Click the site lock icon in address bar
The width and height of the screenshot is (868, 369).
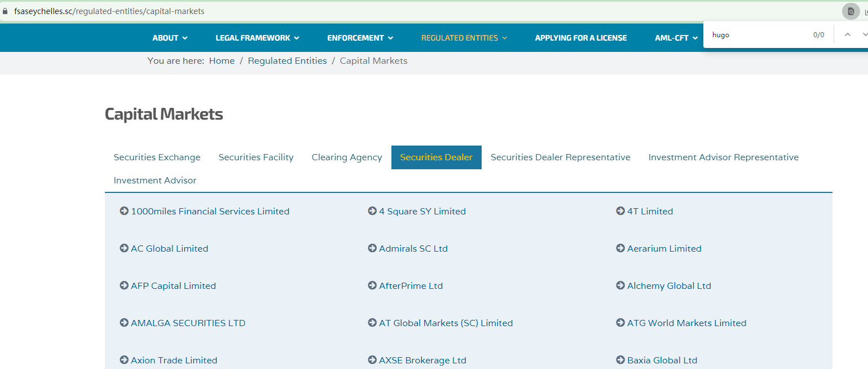6,11
